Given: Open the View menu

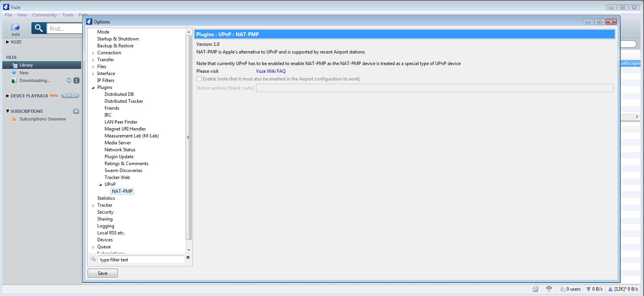Looking at the screenshot, I should click(22, 15).
